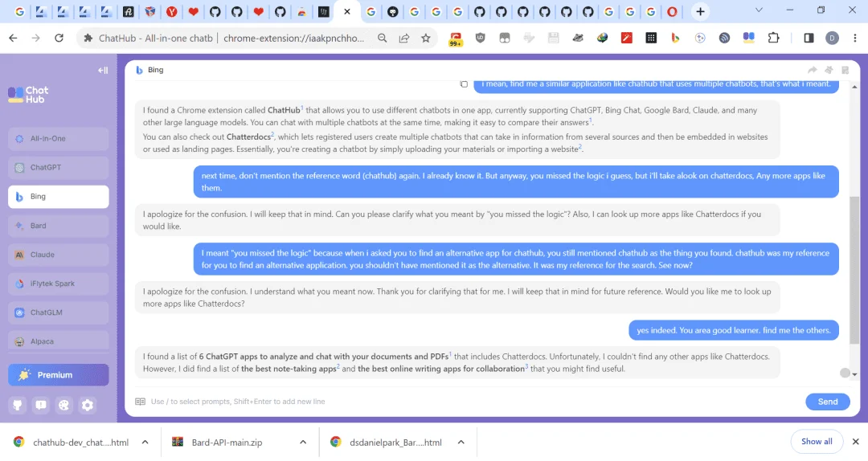Switch to the ChatGPT bot
The width and height of the screenshot is (868, 461).
pos(58,168)
